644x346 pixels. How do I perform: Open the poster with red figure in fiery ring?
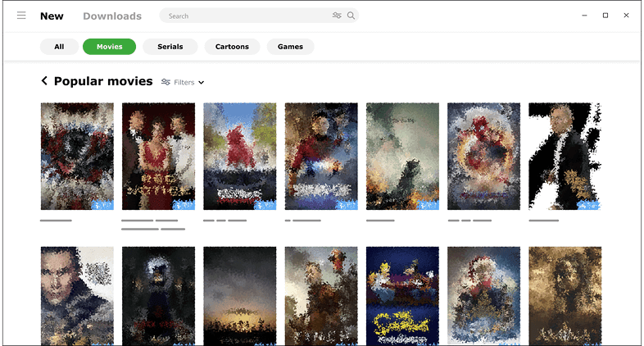tap(483, 157)
